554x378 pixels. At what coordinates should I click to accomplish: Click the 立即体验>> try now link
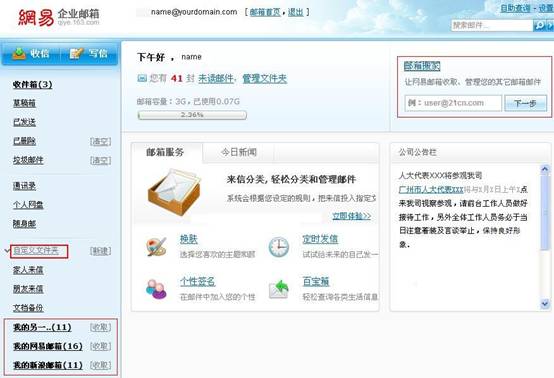[352, 216]
